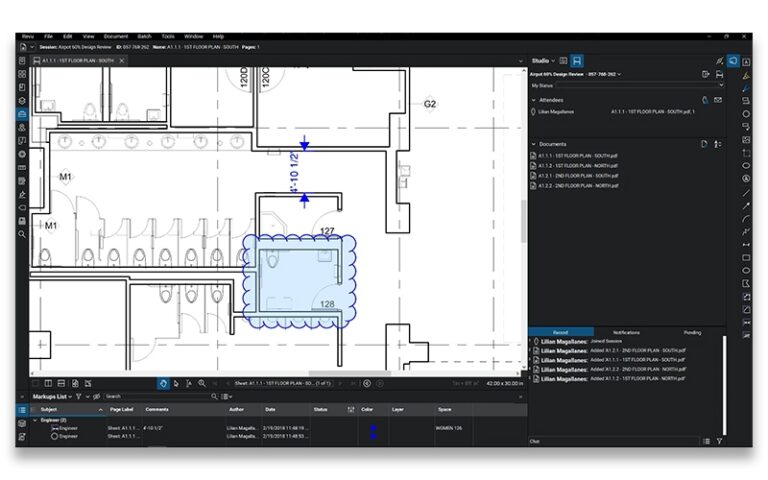Open the View menu
Image resolution: width=768 pixels, height=480 pixels.
(88, 36)
